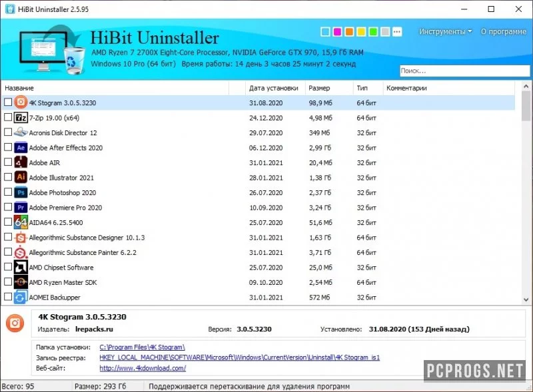Check the Substance Painter 6.2.2 checkbox
This screenshot has width=533, height=392.
8,252
